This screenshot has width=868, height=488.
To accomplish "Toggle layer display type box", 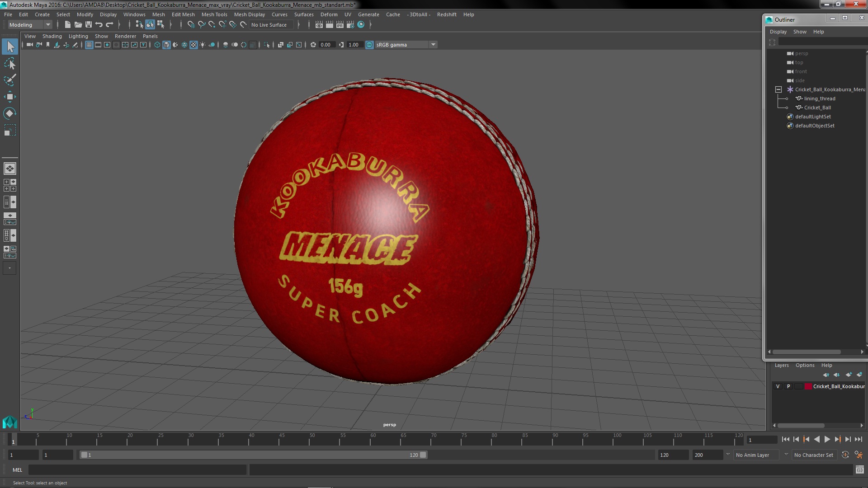I will pyautogui.click(x=799, y=386).
